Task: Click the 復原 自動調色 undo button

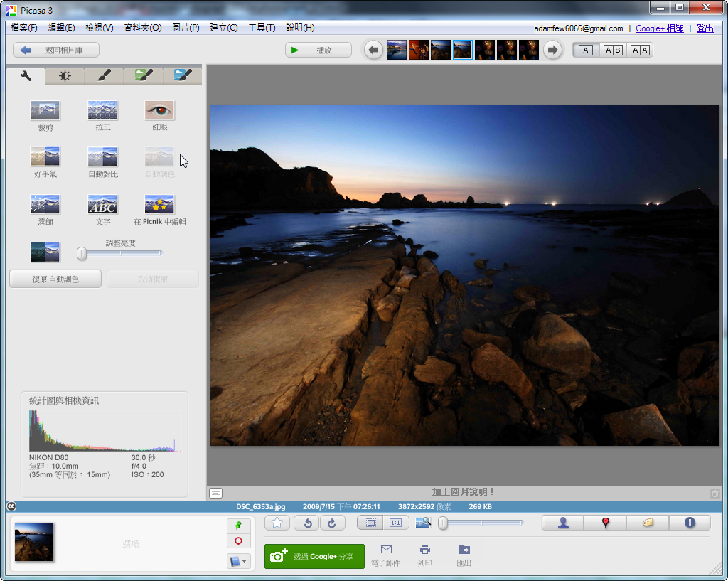Action: 55,279
